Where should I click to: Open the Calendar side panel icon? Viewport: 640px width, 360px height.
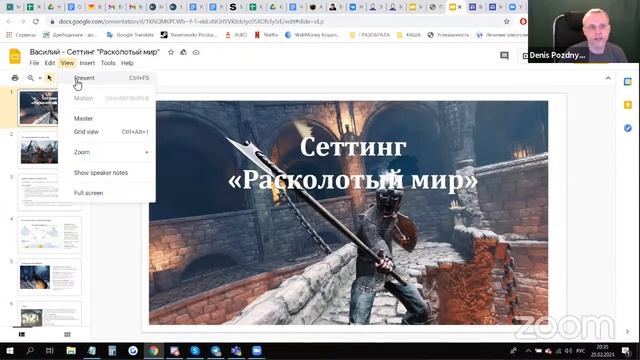tap(628, 82)
